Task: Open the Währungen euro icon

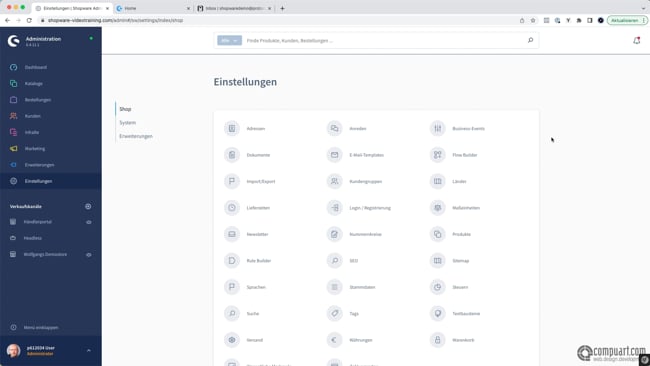Action: (x=335, y=340)
